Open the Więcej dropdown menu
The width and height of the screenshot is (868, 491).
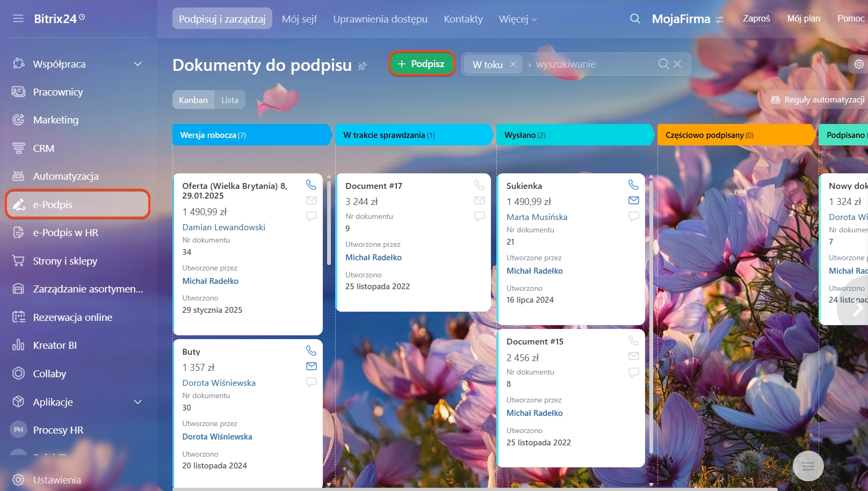point(517,19)
